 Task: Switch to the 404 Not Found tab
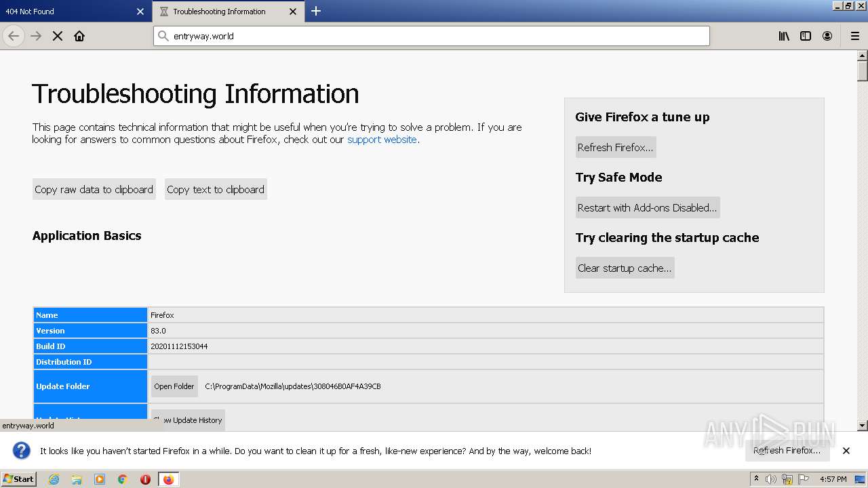tap(75, 12)
